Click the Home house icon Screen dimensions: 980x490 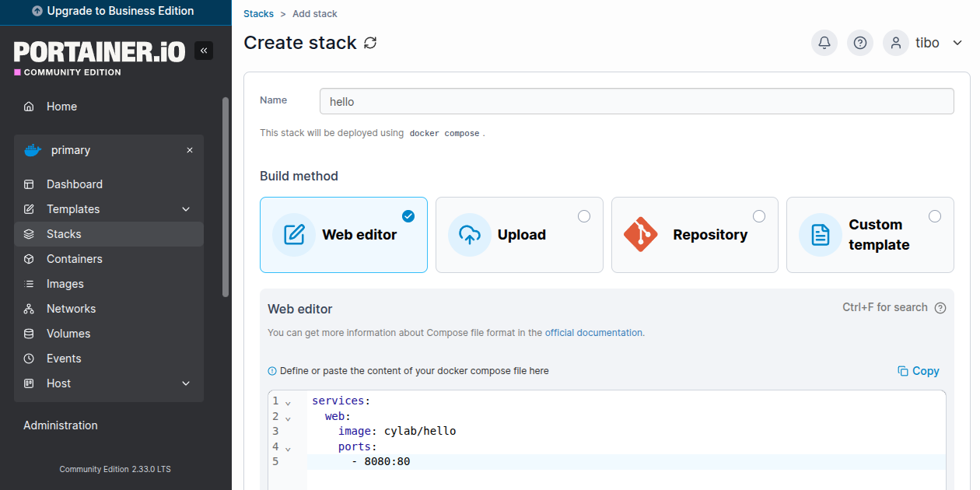(x=29, y=107)
